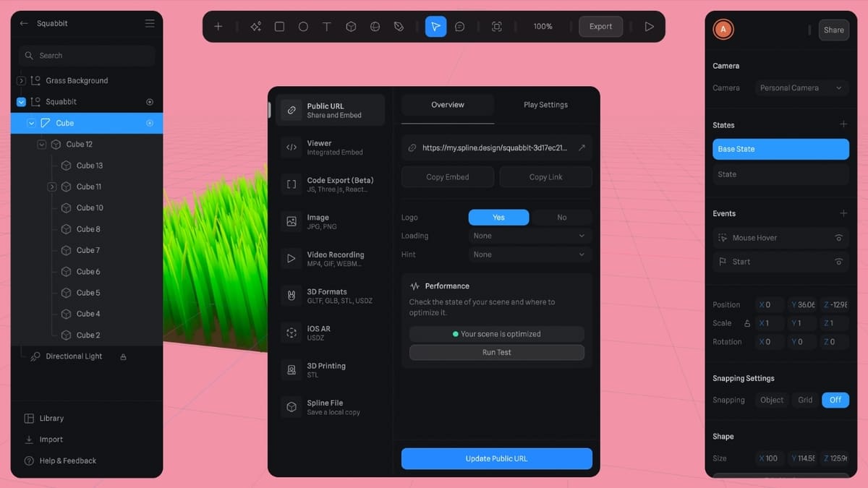Set Logo option to Yes
This screenshot has width=868, height=488.
(x=498, y=217)
